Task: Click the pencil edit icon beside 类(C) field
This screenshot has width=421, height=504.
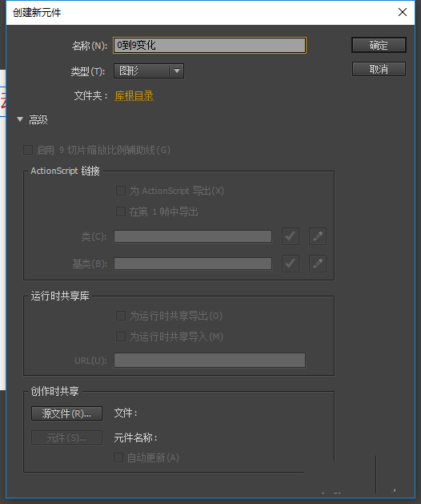Action: [x=318, y=236]
